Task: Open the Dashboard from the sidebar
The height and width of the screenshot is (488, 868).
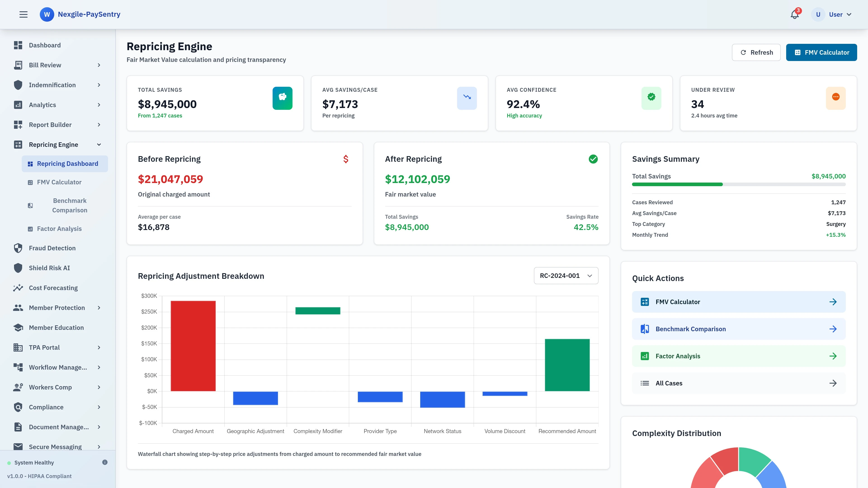Action: point(45,45)
